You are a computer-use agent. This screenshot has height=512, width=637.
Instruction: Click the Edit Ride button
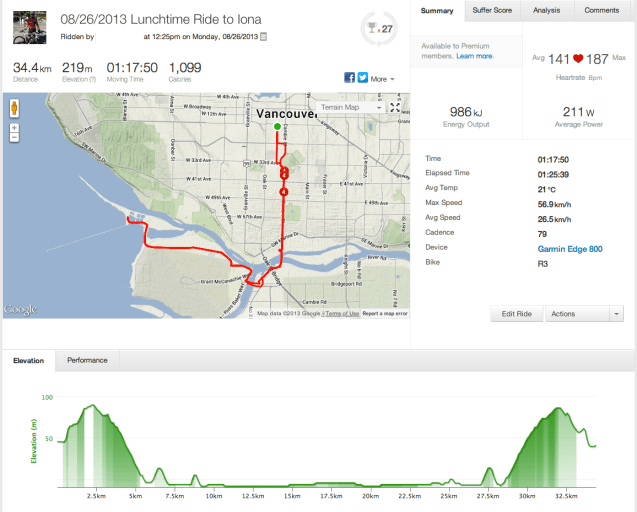pyautogui.click(x=516, y=314)
